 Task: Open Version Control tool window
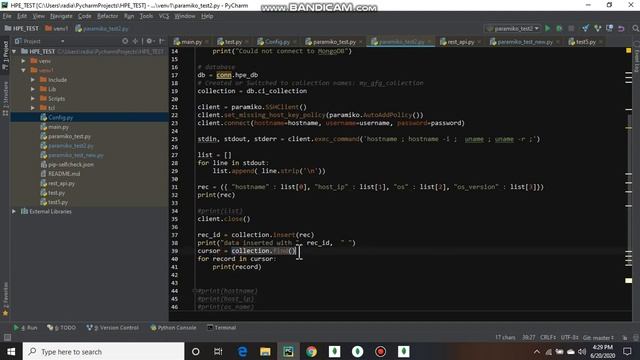[113, 327]
